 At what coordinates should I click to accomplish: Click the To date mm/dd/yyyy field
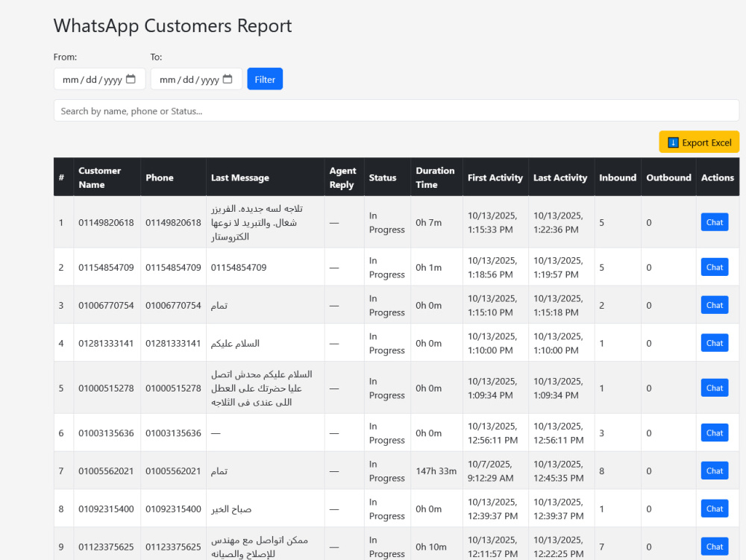coord(196,79)
